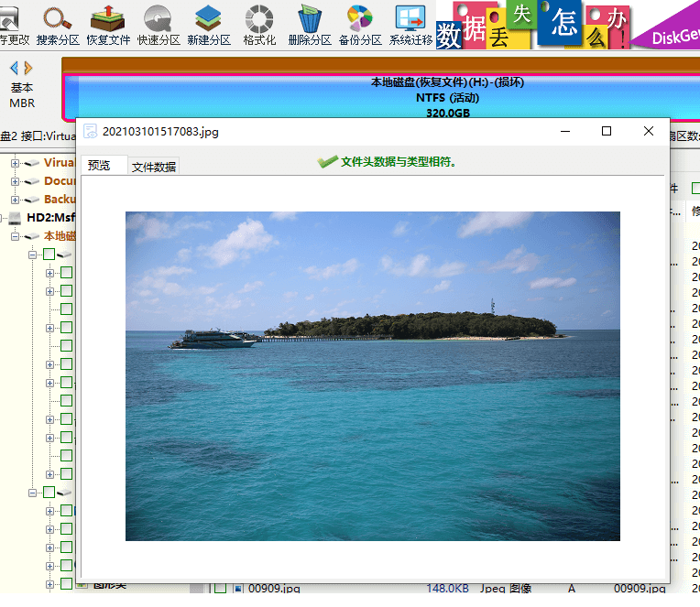Click the 搜索分区 (Search Partition) toolbar icon
This screenshot has height=607, width=700.
pos(58,25)
